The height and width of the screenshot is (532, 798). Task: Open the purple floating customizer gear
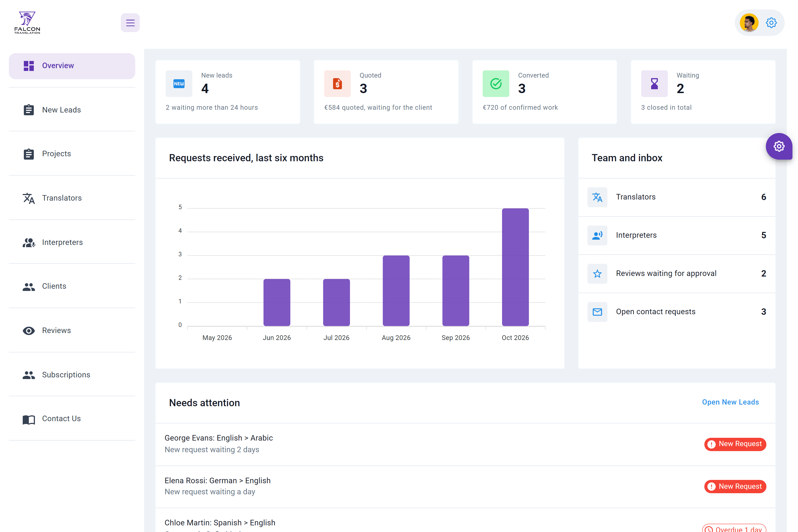pos(779,146)
